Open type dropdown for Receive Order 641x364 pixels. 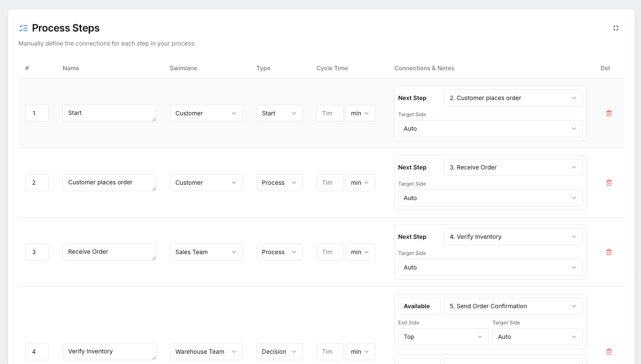pyautogui.click(x=280, y=252)
